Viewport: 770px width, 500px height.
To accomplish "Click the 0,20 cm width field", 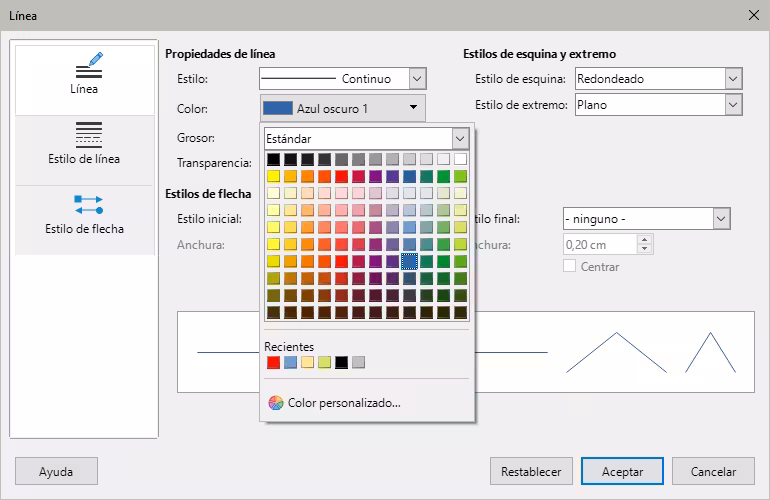I will pos(600,245).
